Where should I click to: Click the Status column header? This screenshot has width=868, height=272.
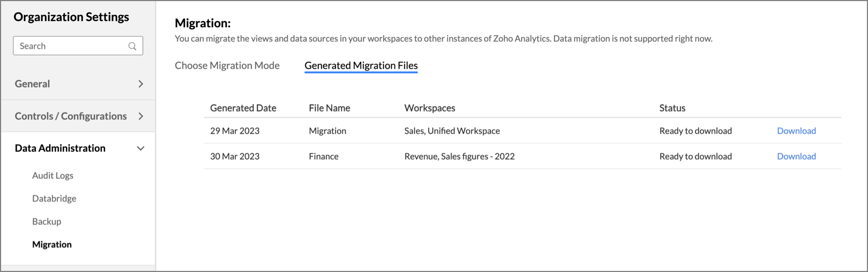(x=672, y=108)
